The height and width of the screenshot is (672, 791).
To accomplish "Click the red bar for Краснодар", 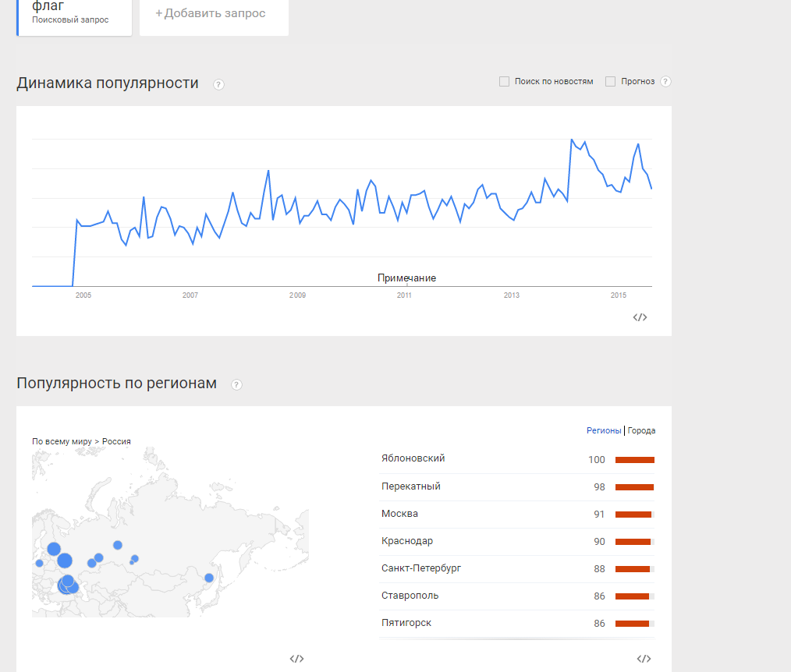I will point(633,542).
